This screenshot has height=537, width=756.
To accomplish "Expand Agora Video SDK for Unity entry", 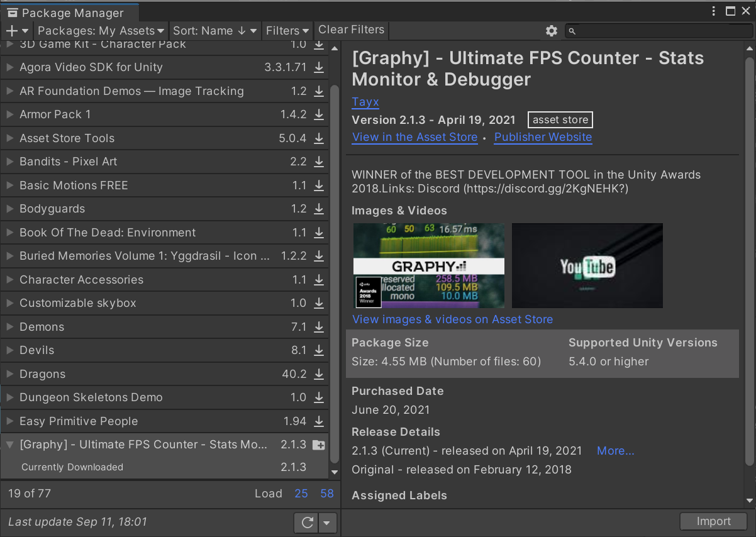I will (9, 67).
